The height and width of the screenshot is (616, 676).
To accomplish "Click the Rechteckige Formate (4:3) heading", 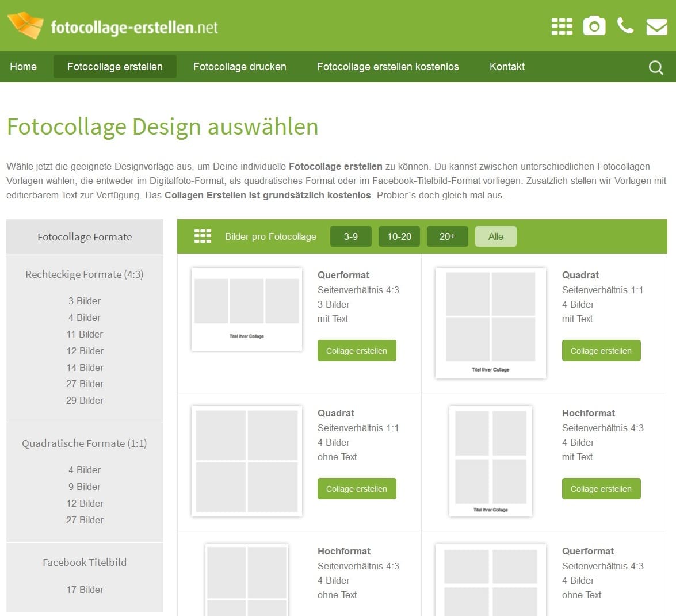I will (x=85, y=274).
